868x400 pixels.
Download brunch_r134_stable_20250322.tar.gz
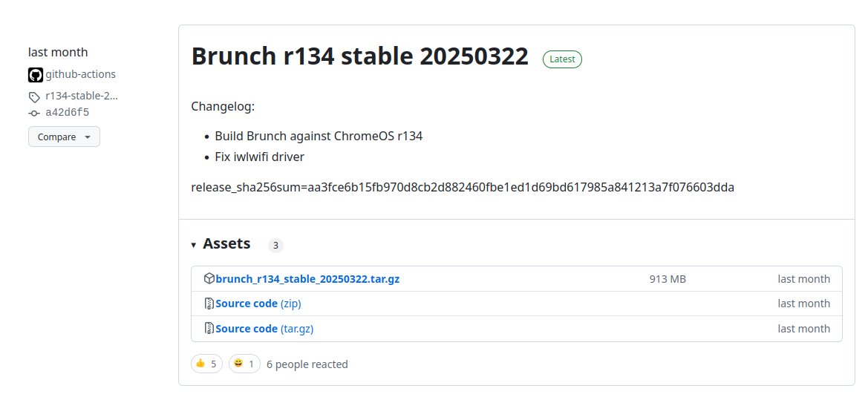pos(307,279)
